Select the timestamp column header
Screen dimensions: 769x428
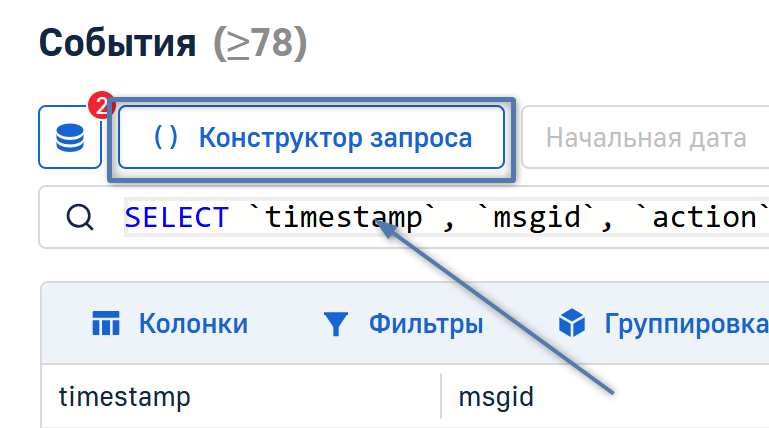[125, 396]
